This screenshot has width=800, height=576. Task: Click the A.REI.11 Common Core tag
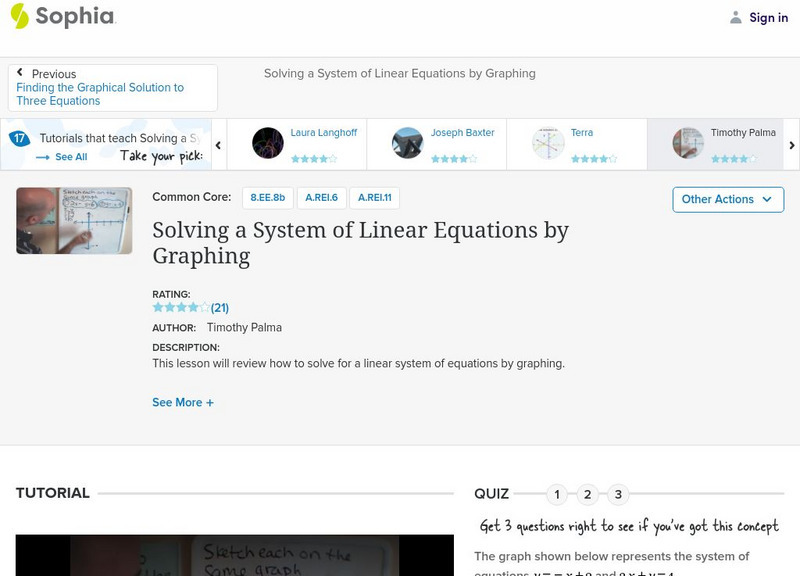[x=374, y=197]
